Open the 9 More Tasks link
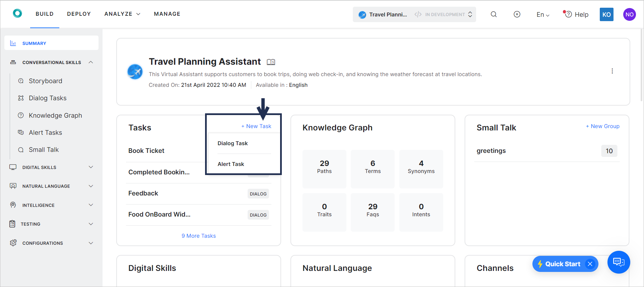Image resolution: width=644 pixels, height=287 pixels. (199, 236)
